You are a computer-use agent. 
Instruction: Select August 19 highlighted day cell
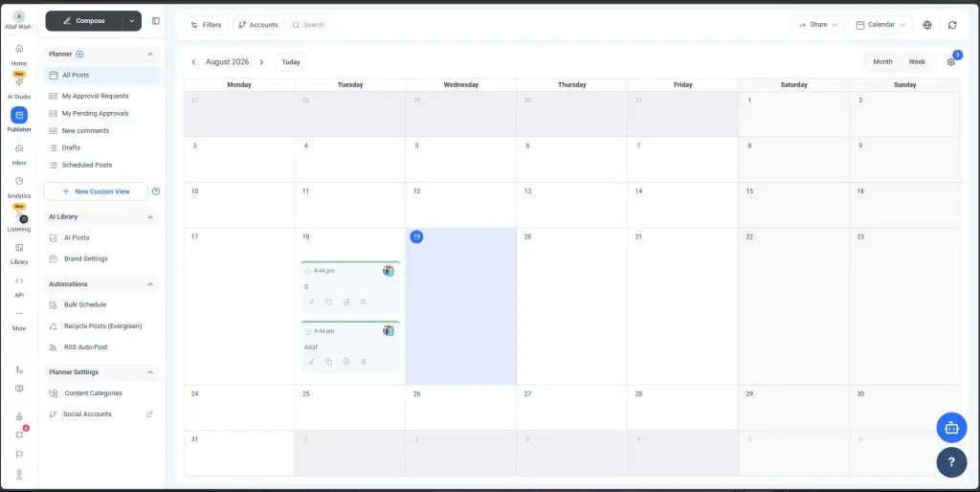pos(460,306)
